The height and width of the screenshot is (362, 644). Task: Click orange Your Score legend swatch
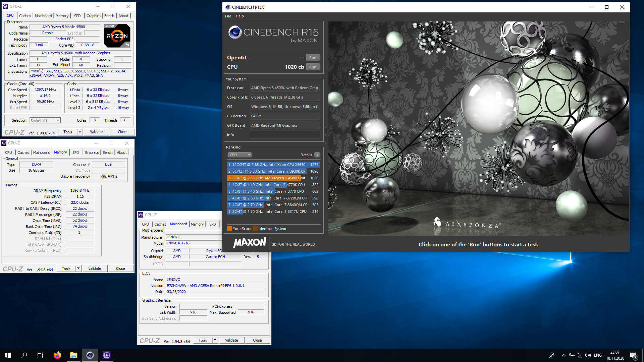coord(229,229)
